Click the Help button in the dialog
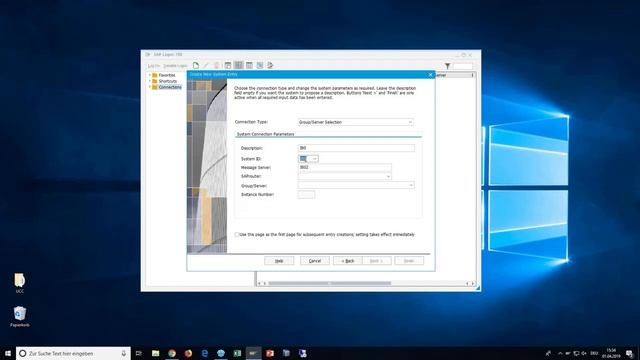 279,260
